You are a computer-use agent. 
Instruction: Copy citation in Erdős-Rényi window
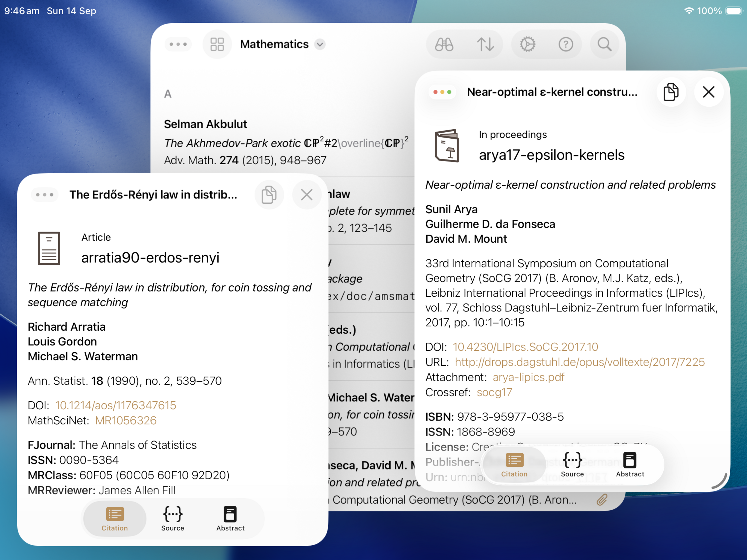point(269,194)
